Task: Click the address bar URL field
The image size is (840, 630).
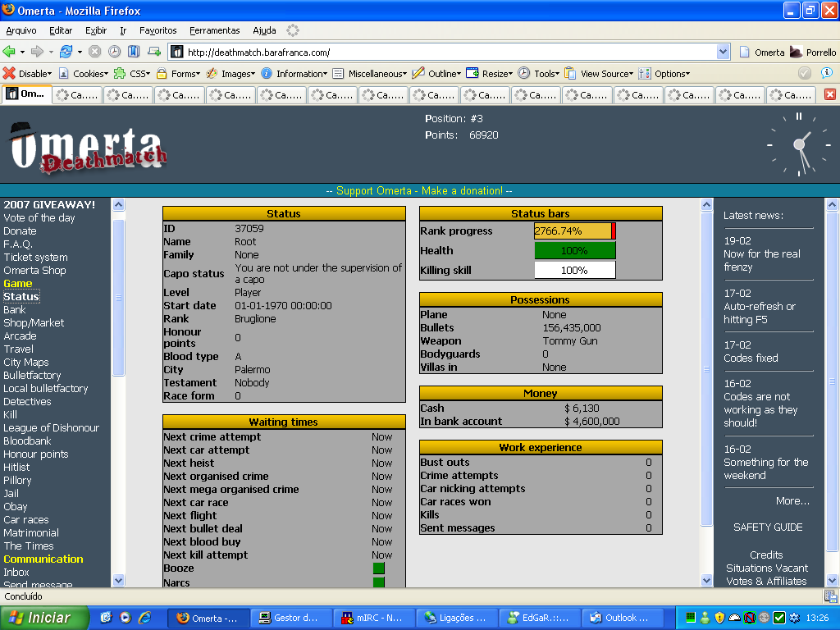Action: pyautogui.click(x=444, y=52)
